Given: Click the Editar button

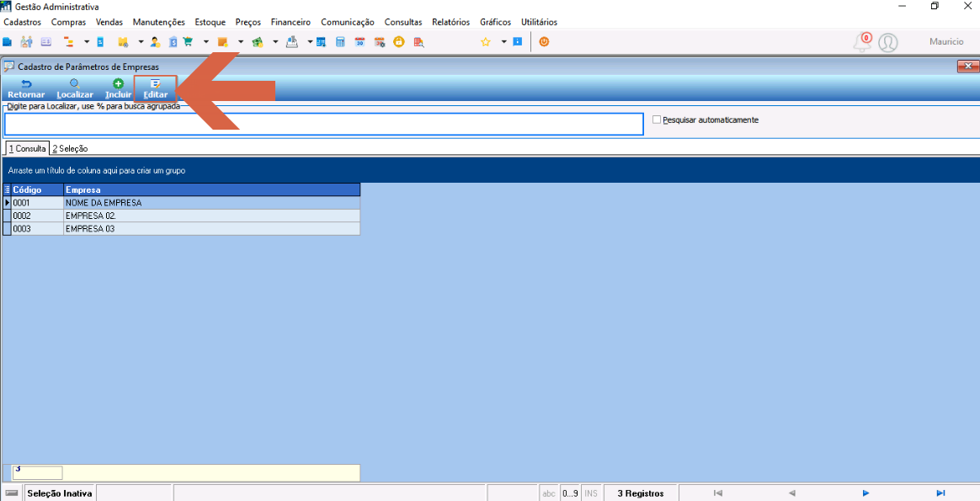Looking at the screenshot, I should (156, 88).
